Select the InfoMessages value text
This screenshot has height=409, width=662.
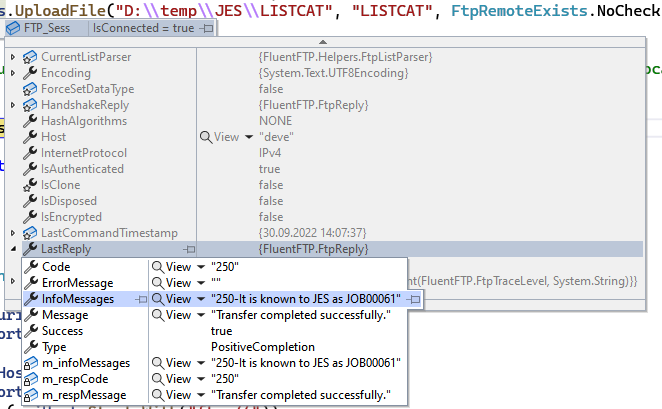[x=305, y=299]
